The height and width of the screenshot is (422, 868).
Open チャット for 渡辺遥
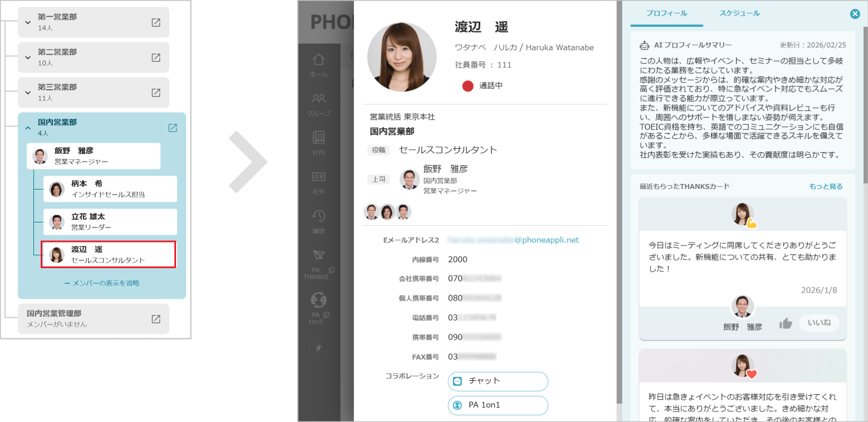[x=498, y=381]
